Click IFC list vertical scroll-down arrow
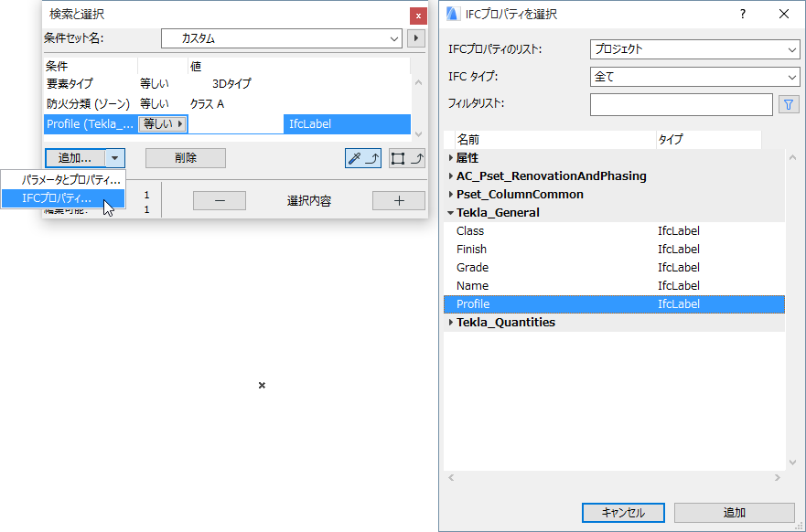The width and height of the screenshot is (806, 532). pos(792,463)
